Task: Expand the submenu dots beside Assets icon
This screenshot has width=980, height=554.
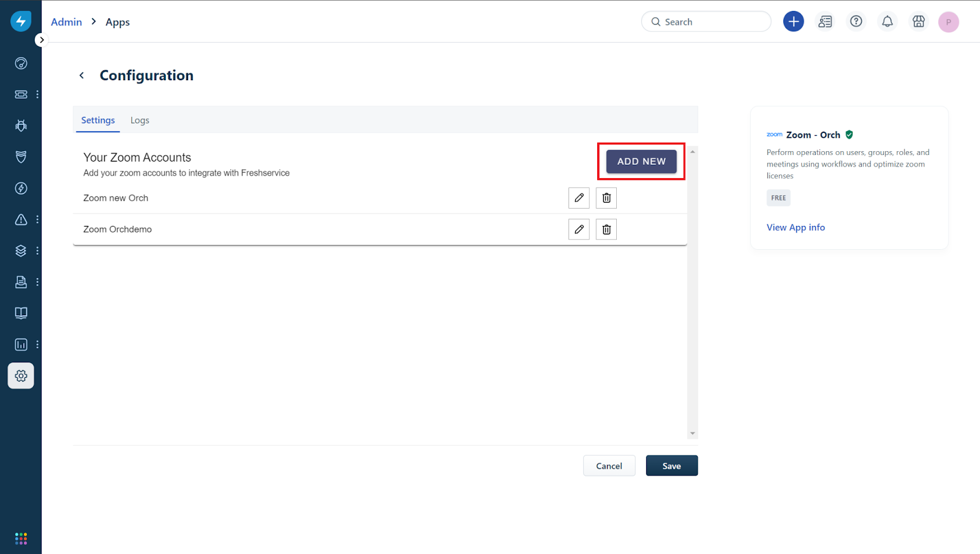Action: pos(37,250)
